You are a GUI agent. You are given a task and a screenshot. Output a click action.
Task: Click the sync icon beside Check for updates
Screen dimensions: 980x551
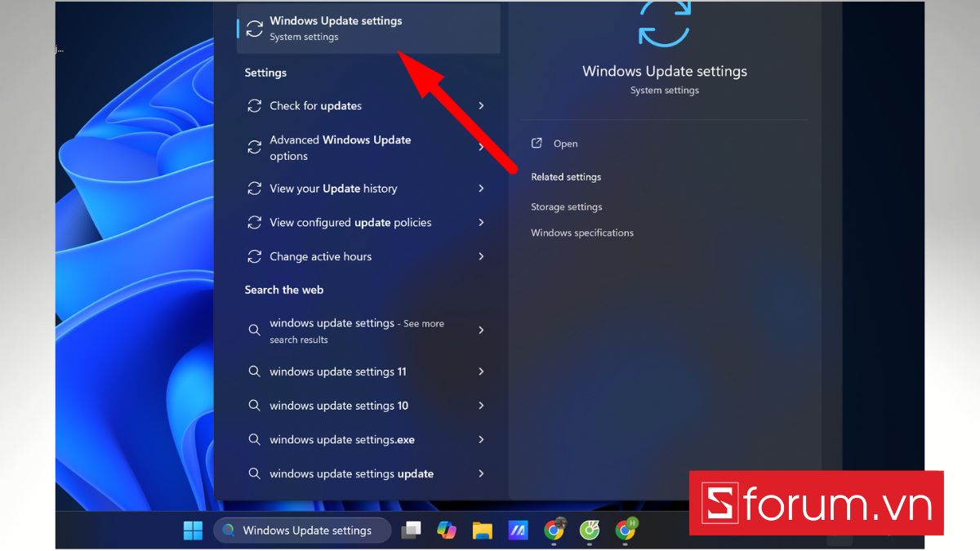254,106
